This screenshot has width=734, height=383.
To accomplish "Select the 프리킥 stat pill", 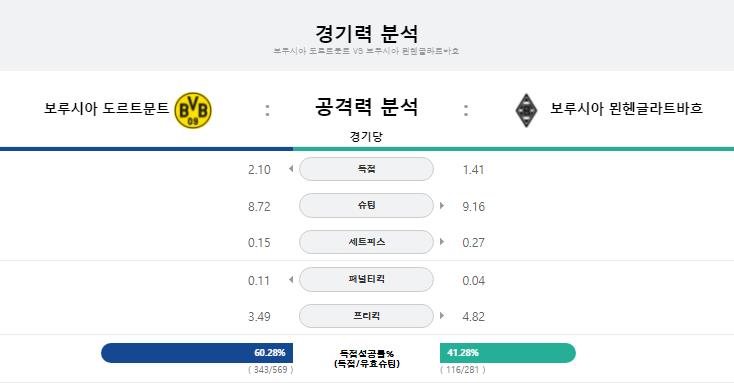I will [367, 316].
